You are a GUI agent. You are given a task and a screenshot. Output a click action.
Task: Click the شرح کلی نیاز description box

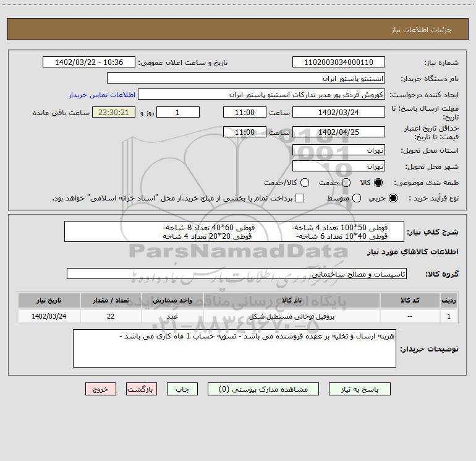tap(234, 231)
